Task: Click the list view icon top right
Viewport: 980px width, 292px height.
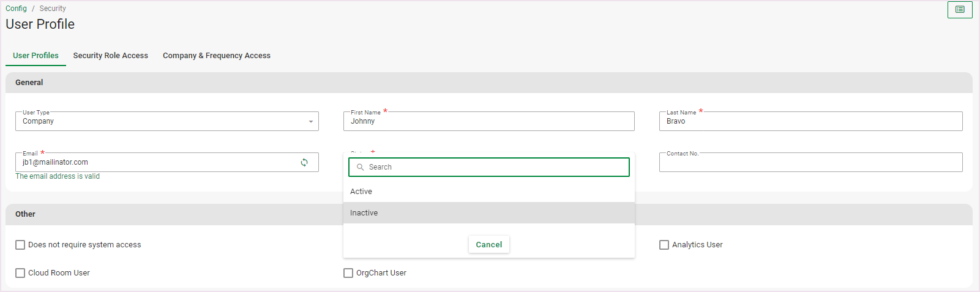Action: point(959,10)
